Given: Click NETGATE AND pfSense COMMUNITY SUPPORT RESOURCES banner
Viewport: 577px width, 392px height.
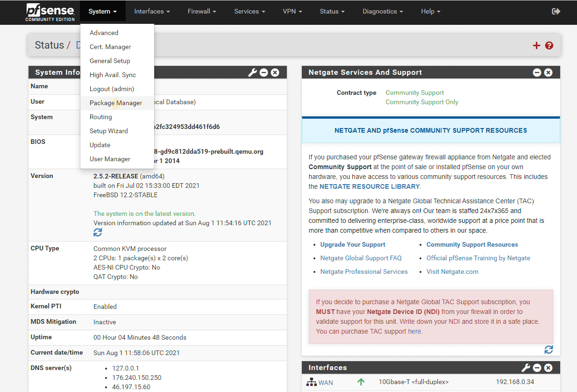Looking at the screenshot, I should point(431,130).
